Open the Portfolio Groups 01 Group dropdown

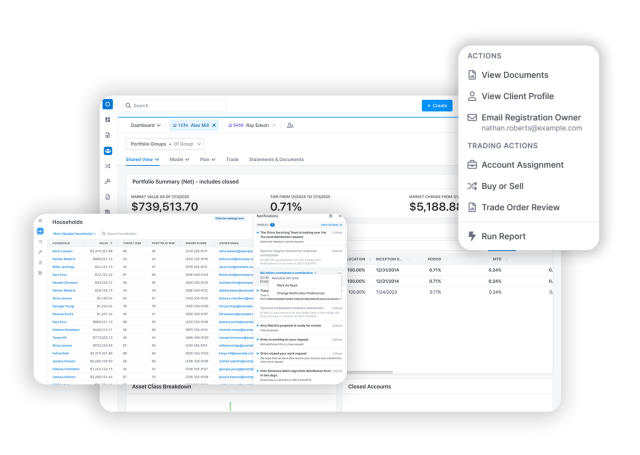164,144
